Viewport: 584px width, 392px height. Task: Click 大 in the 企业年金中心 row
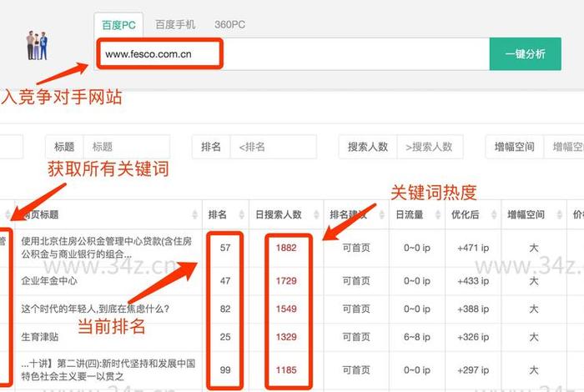(533, 281)
